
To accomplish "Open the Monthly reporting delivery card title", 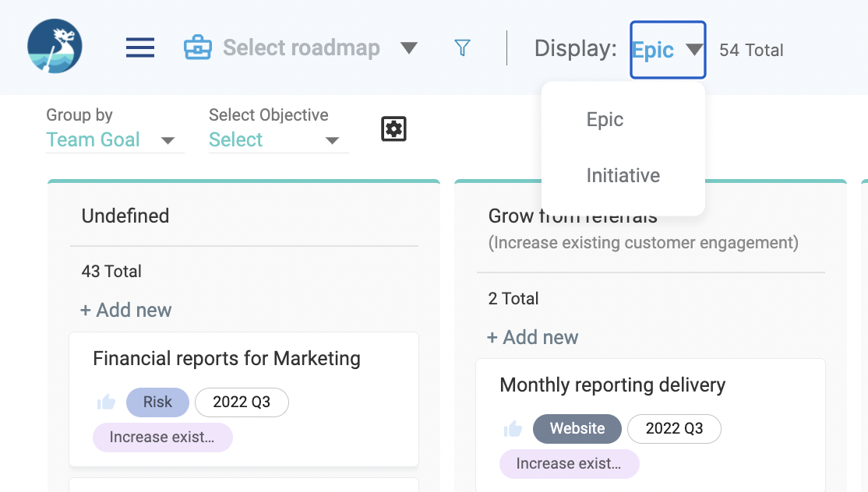I will (x=612, y=385).
